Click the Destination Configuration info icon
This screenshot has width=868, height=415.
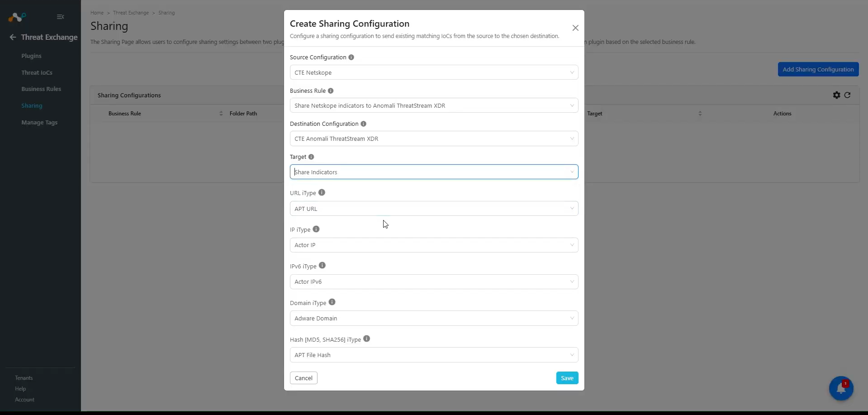[363, 124]
